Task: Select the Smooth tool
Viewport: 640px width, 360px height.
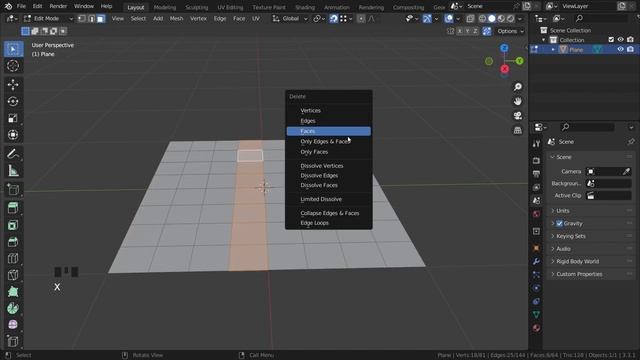Action: (x=13, y=324)
